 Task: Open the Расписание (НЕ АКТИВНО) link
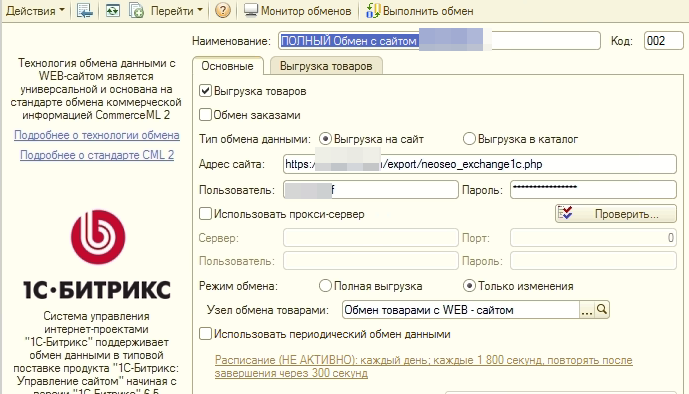click(x=423, y=366)
